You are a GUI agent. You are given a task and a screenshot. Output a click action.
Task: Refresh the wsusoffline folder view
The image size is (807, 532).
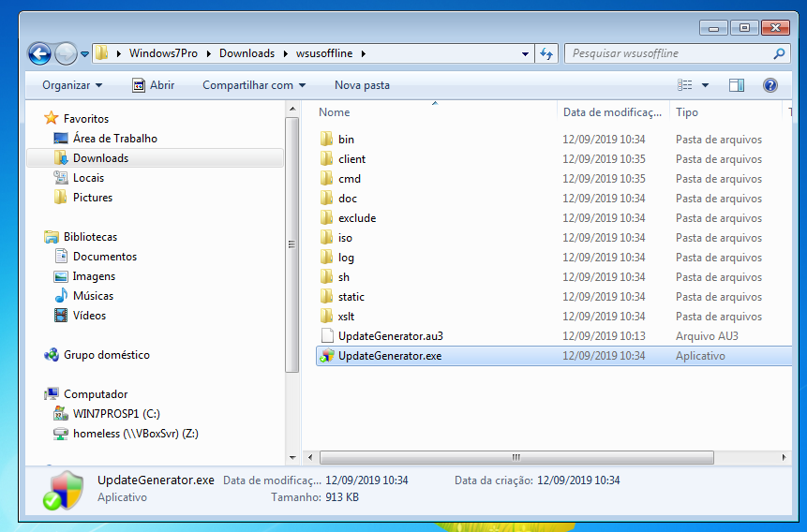coord(546,53)
